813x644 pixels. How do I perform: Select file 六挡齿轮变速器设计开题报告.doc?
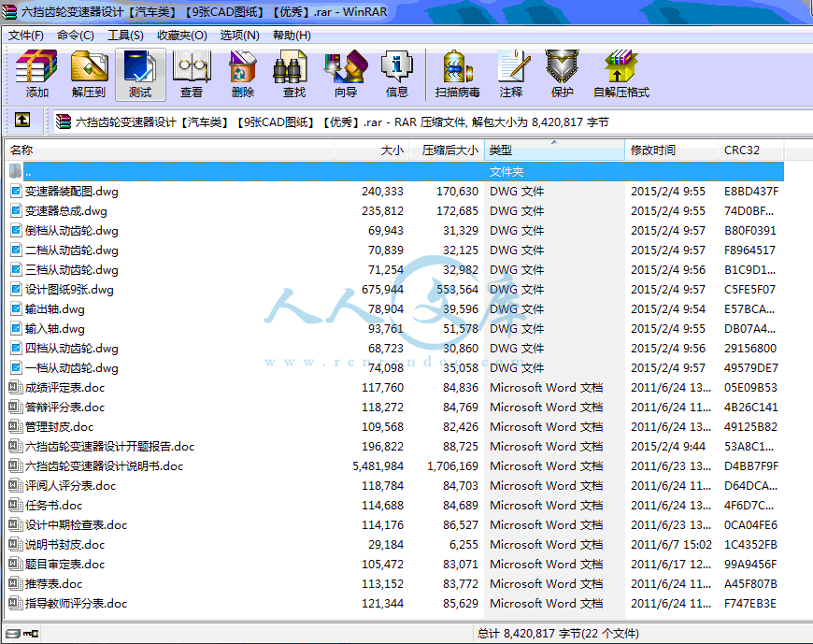coord(110,447)
